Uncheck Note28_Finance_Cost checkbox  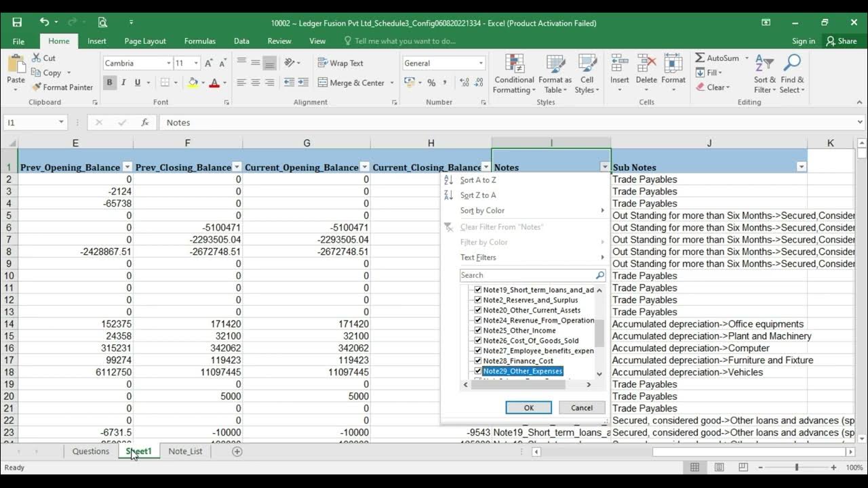[x=478, y=361]
